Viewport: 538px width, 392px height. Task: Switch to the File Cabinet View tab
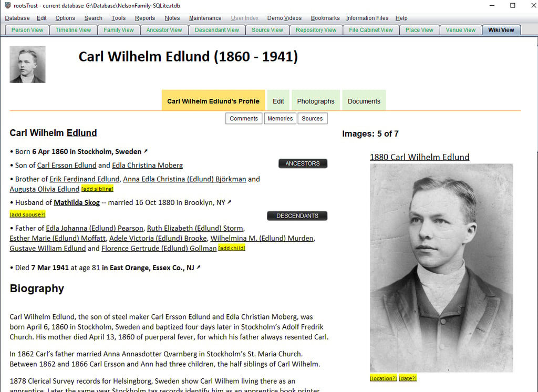coord(371,30)
